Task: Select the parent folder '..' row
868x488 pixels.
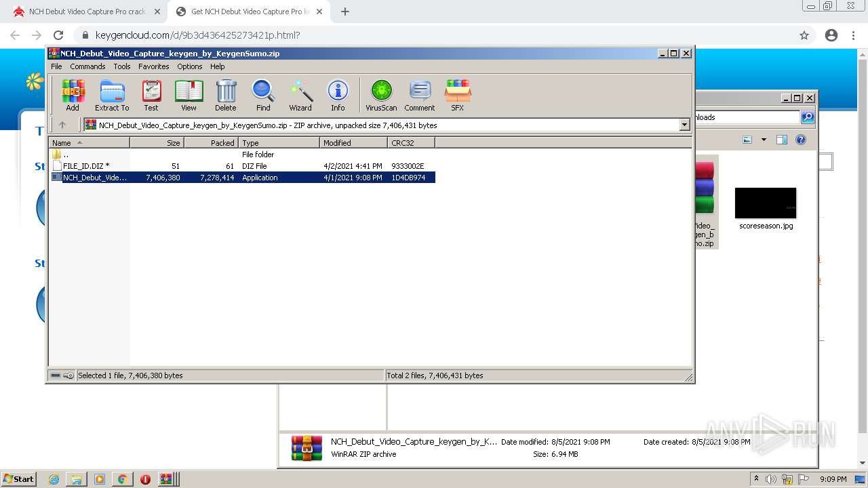Action: 242,155
